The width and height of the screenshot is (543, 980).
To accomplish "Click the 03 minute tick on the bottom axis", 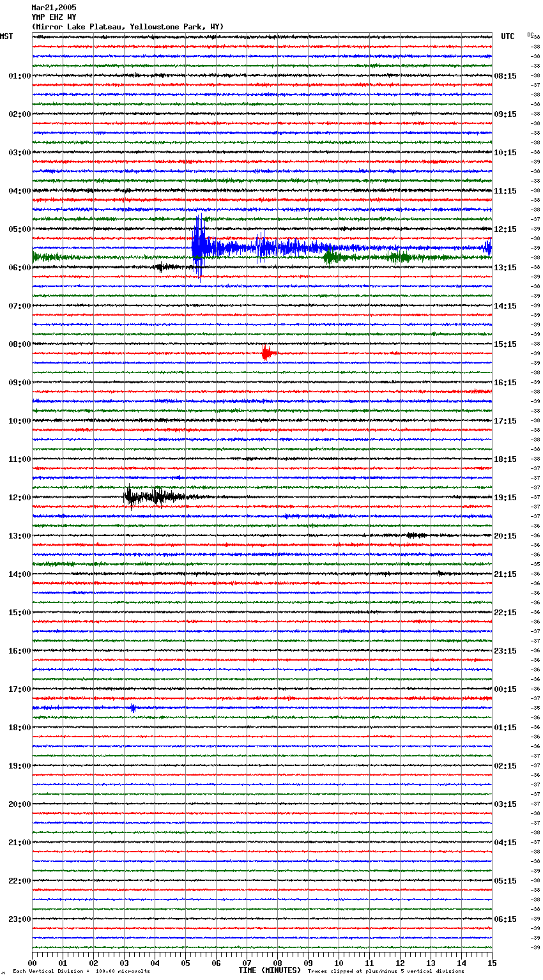I will (124, 963).
